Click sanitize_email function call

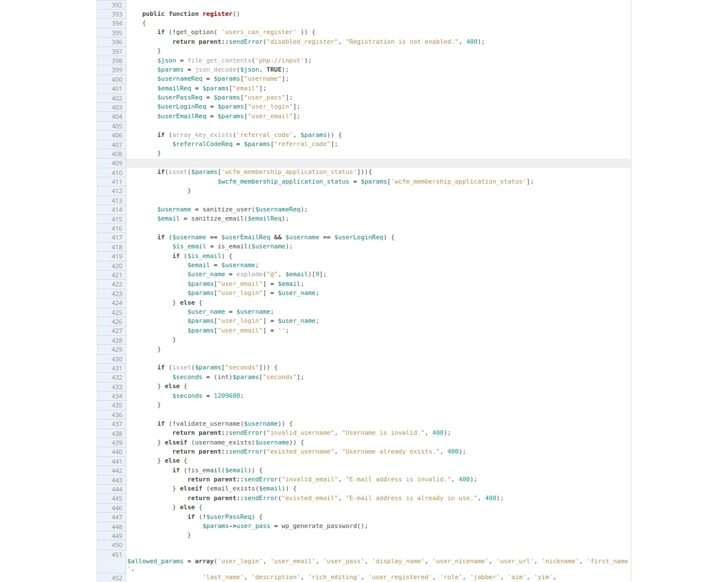(218, 218)
